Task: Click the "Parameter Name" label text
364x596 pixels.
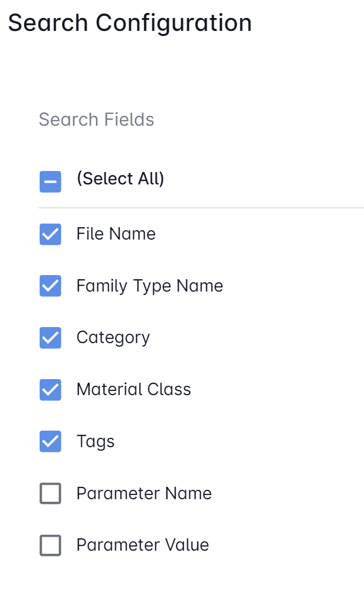Action: 144,493
